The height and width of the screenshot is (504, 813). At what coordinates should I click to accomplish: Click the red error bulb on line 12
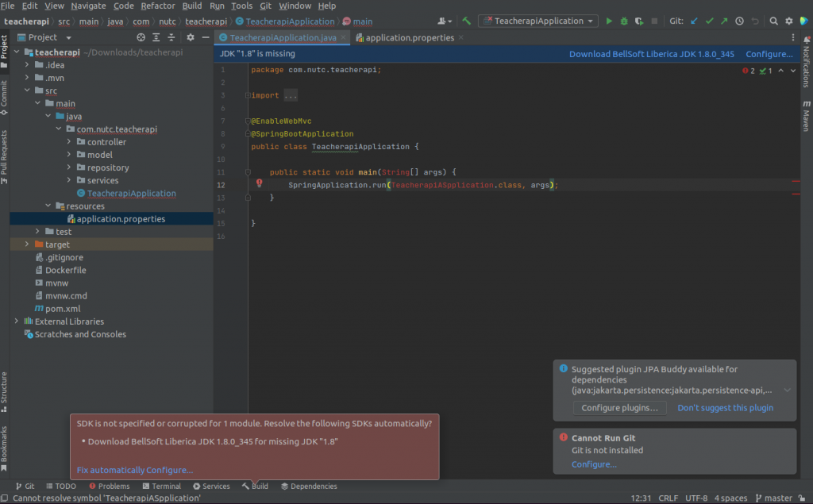(x=259, y=184)
